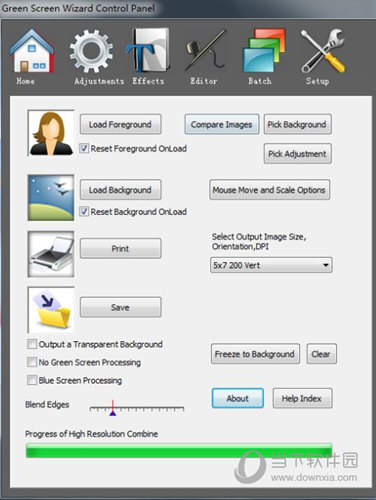Click the printer icon
Screen dimensions: 376x500
(51, 254)
